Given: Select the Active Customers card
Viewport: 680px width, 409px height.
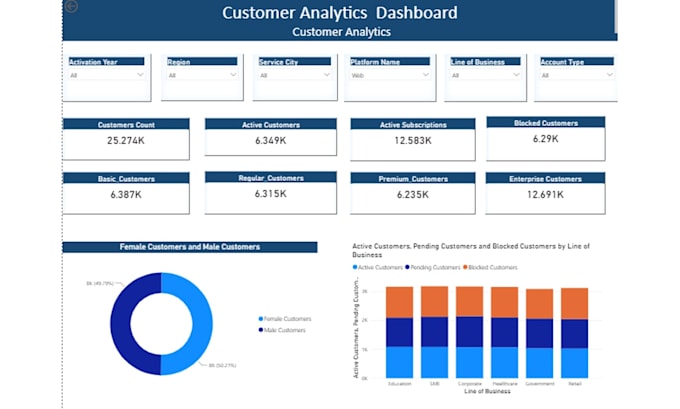Looking at the screenshot, I should [271, 137].
